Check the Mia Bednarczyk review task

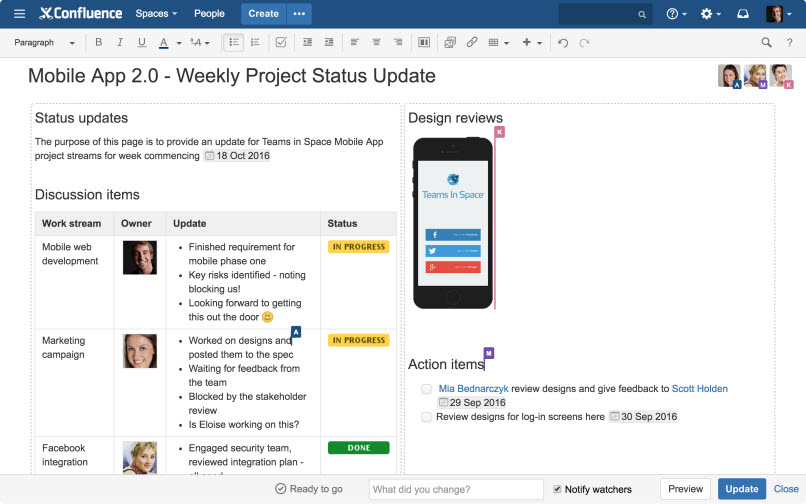[427, 389]
